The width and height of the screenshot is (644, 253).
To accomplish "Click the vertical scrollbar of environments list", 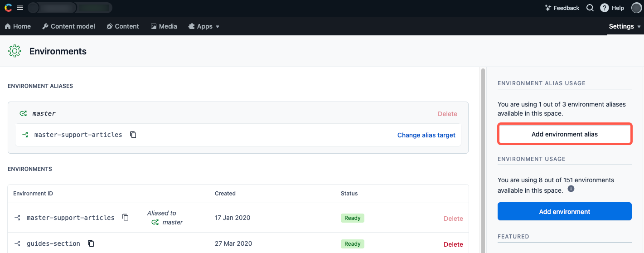I will (x=483, y=161).
